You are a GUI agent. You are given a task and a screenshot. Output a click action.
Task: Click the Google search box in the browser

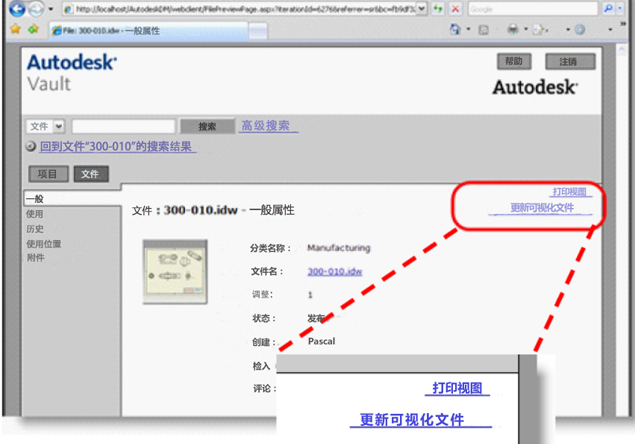point(533,9)
